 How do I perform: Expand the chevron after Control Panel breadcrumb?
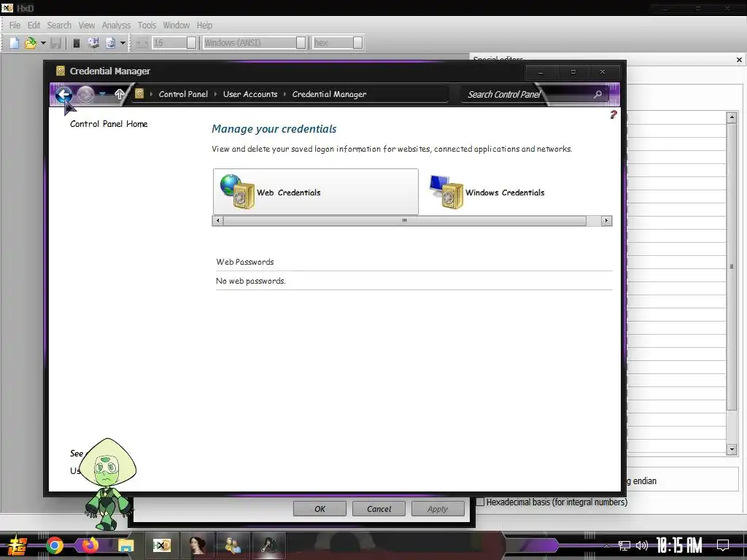click(x=216, y=94)
